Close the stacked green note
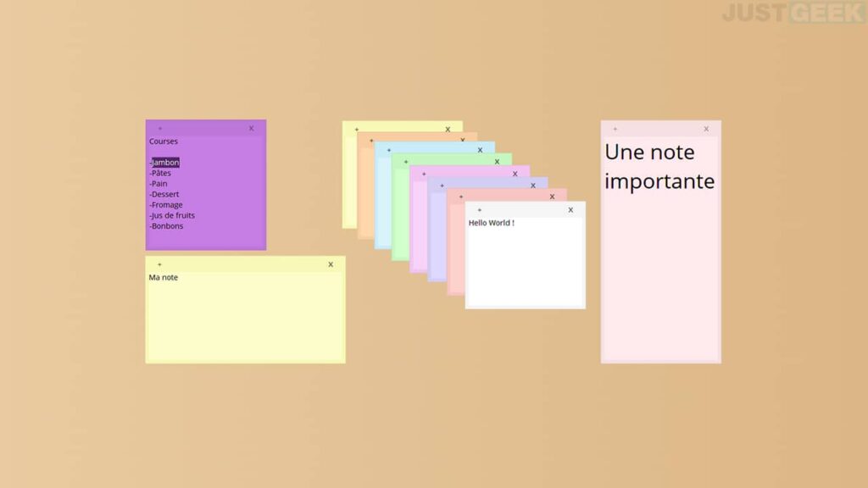 click(x=497, y=162)
